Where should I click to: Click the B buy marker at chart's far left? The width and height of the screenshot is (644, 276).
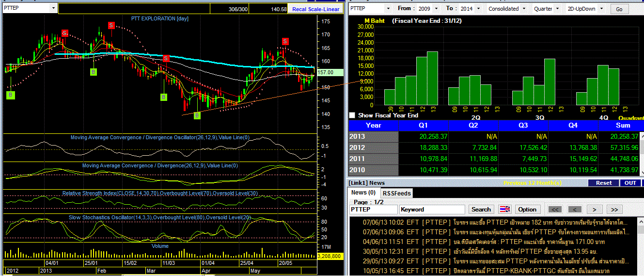(10, 95)
